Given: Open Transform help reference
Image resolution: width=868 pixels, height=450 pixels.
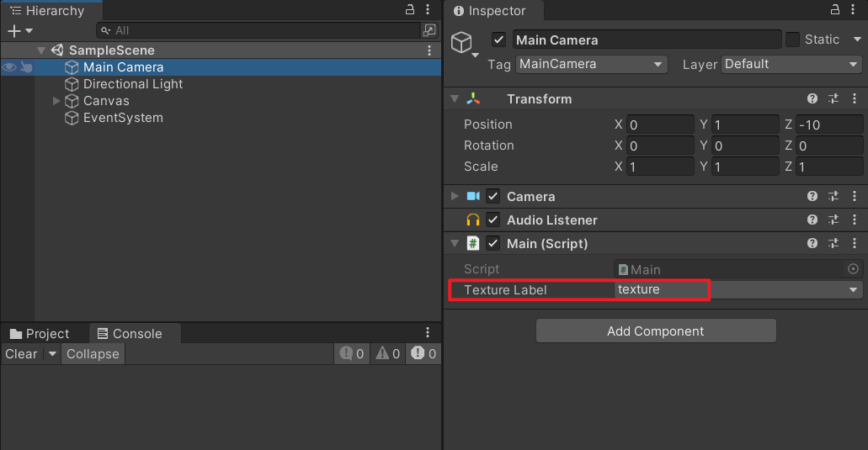Looking at the screenshot, I should pyautogui.click(x=812, y=98).
